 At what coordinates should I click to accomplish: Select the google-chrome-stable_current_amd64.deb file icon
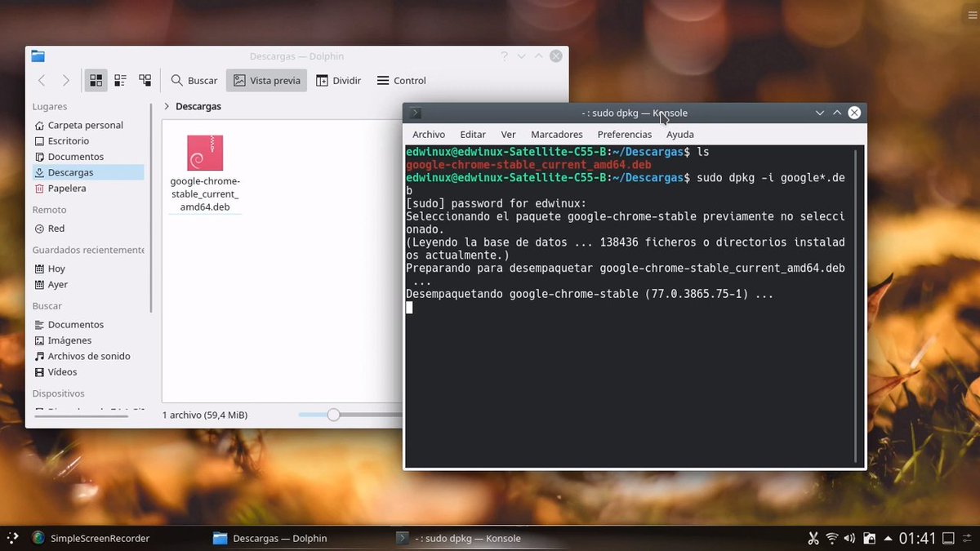click(x=205, y=153)
